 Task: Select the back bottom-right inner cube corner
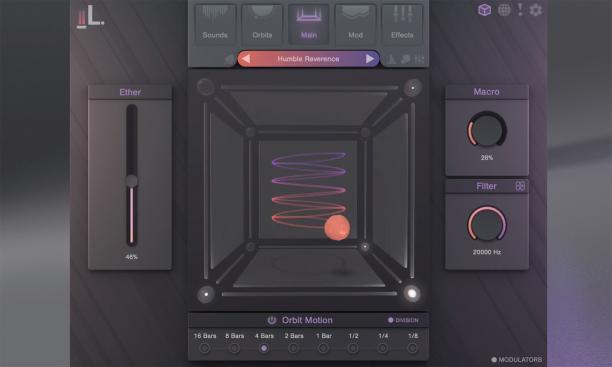365,246
